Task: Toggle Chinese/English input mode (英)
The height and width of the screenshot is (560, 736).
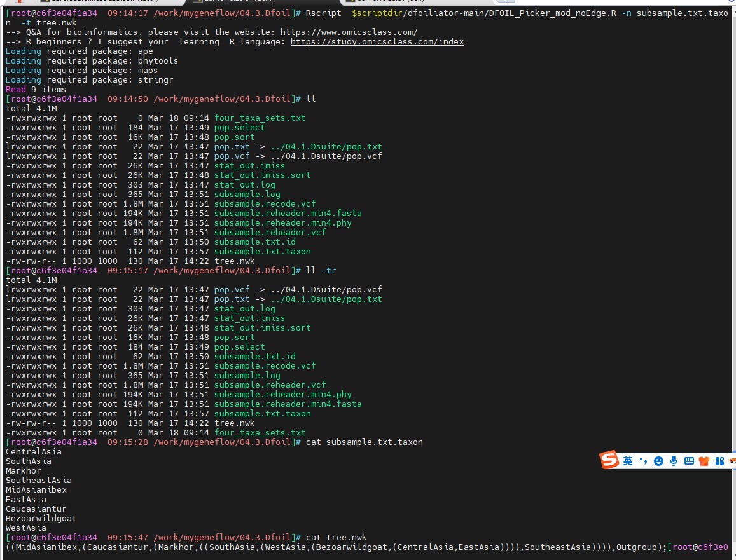Action: [628, 461]
